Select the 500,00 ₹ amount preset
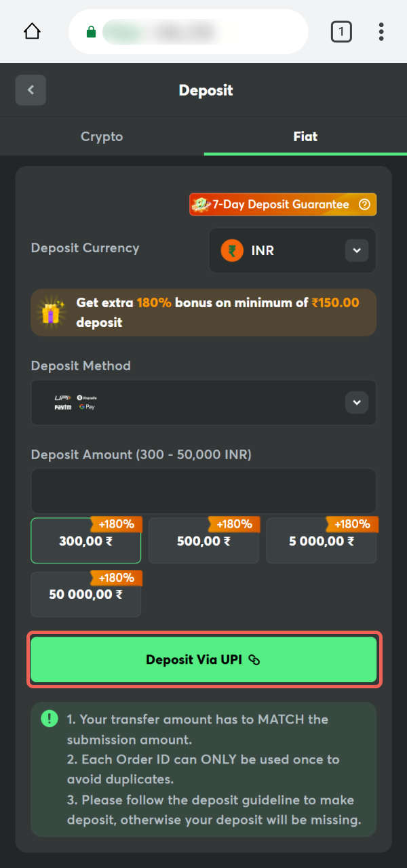 203,540
